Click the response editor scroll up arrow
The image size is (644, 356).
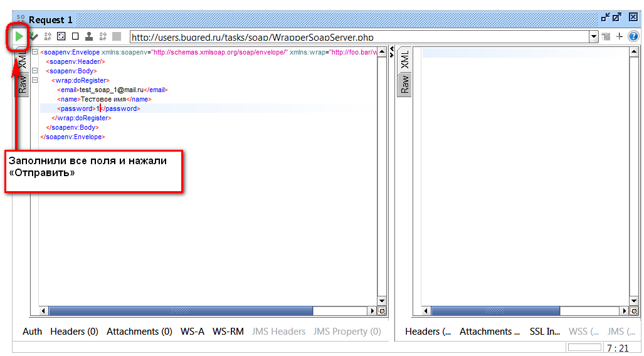(x=633, y=52)
